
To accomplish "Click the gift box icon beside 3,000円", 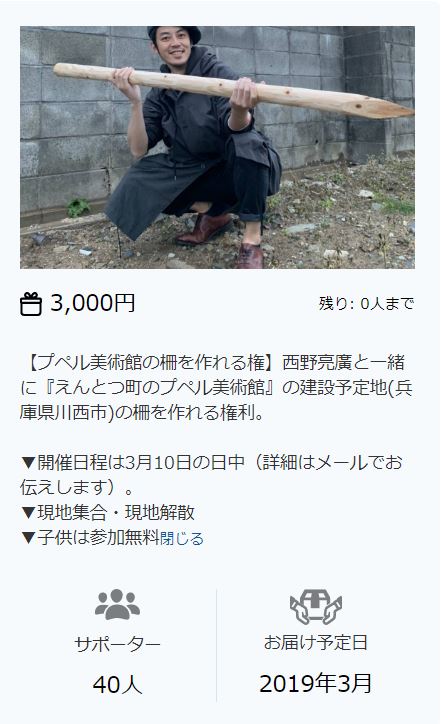I will [30, 304].
